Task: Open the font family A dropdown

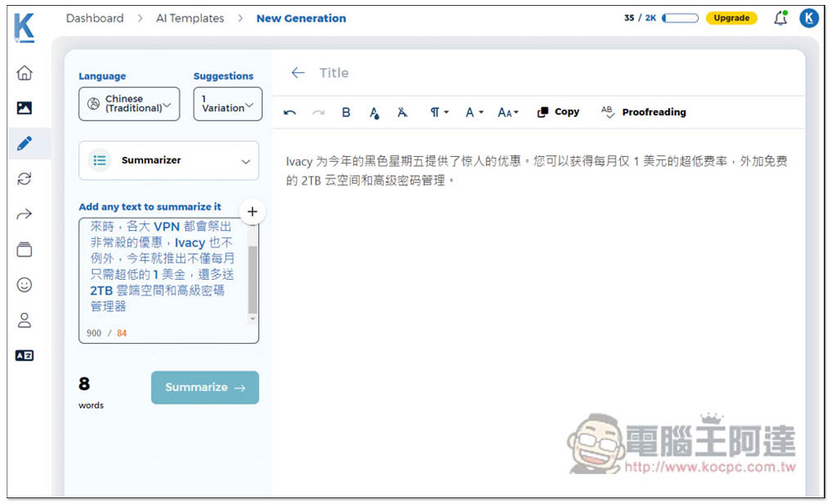Action: 475,112
